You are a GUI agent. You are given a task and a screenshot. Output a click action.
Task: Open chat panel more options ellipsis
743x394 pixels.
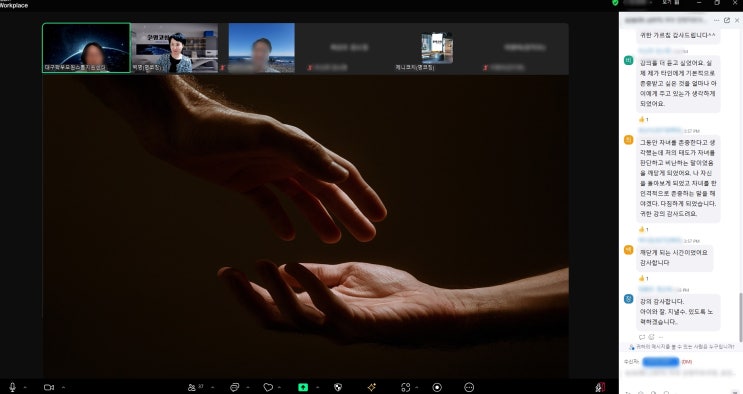click(716, 20)
